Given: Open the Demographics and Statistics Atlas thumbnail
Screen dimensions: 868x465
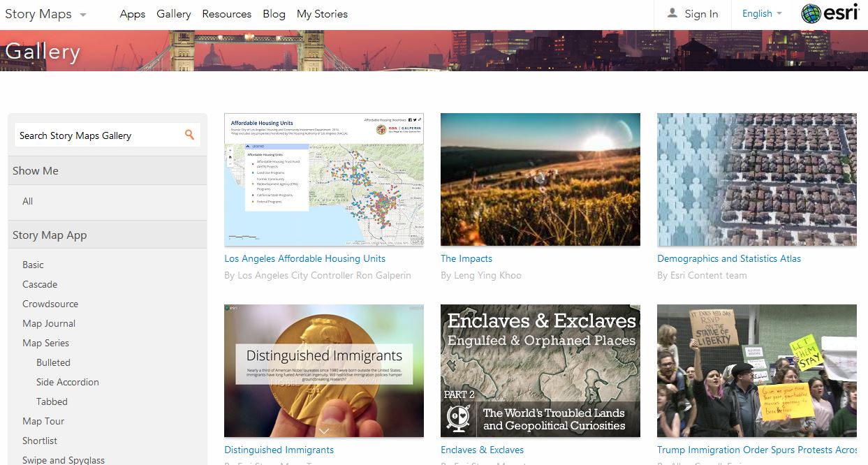Looking at the screenshot, I should [757, 179].
